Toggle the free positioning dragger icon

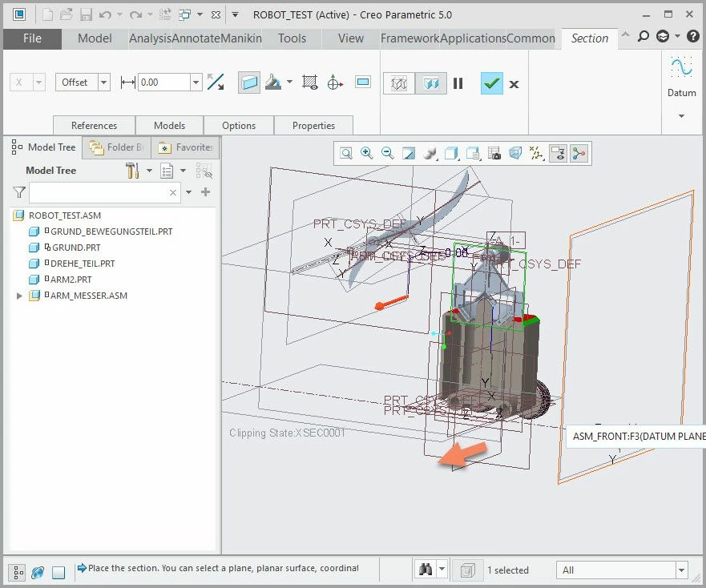point(334,83)
